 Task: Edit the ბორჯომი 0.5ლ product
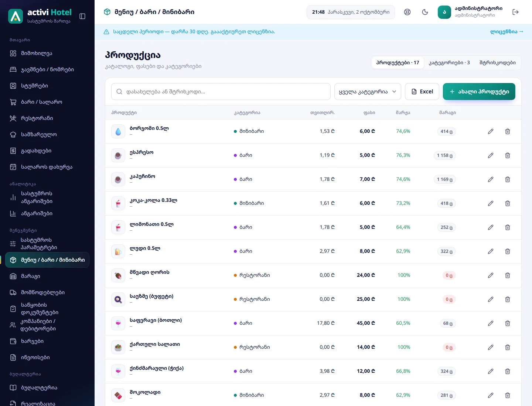click(x=491, y=131)
